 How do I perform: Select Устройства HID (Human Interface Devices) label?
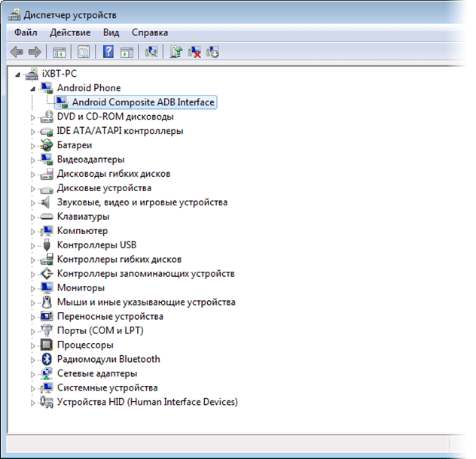point(147,402)
